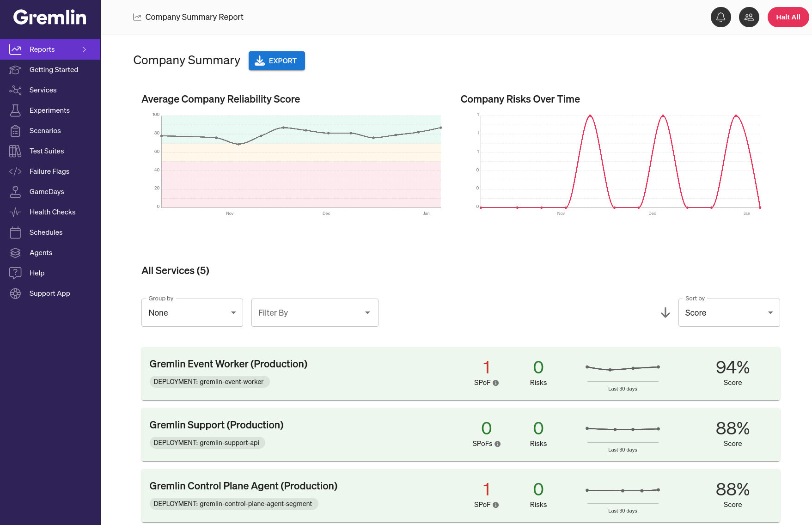
Task: Click the SPoF info tooltip for Gremlin Event Worker
Action: tap(496, 383)
